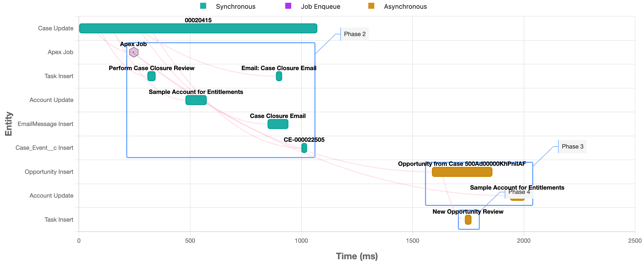
Task: Click the Case_Event__c Insert axis label
Action: (x=44, y=148)
